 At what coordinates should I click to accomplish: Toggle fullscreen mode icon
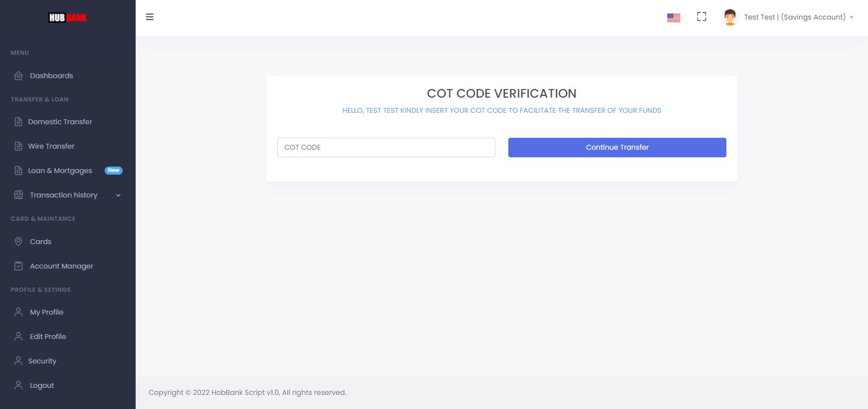(701, 17)
